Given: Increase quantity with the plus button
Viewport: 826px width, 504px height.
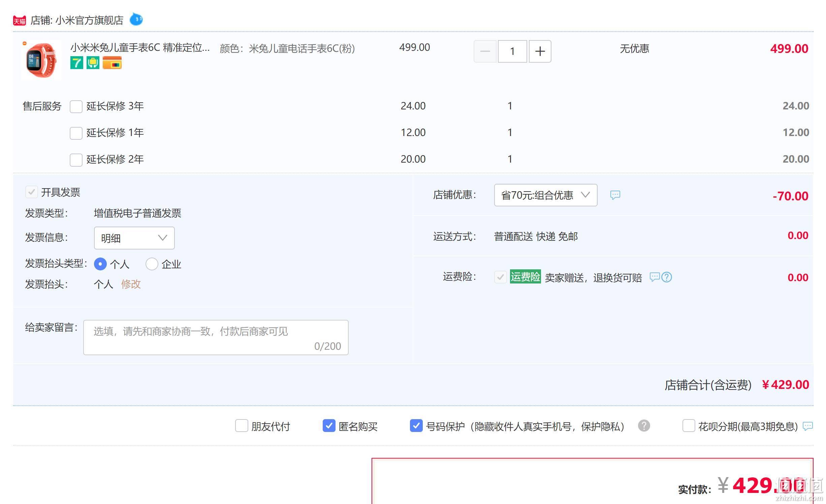Looking at the screenshot, I should [x=540, y=51].
